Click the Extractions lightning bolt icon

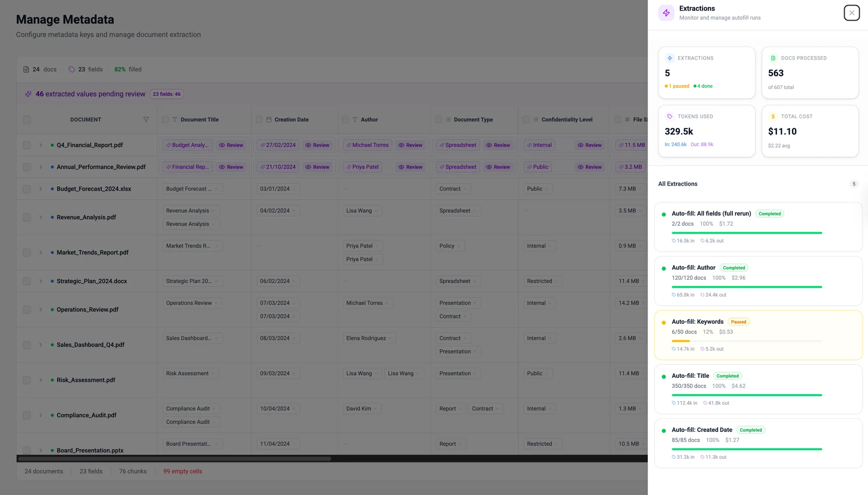click(x=666, y=13)
